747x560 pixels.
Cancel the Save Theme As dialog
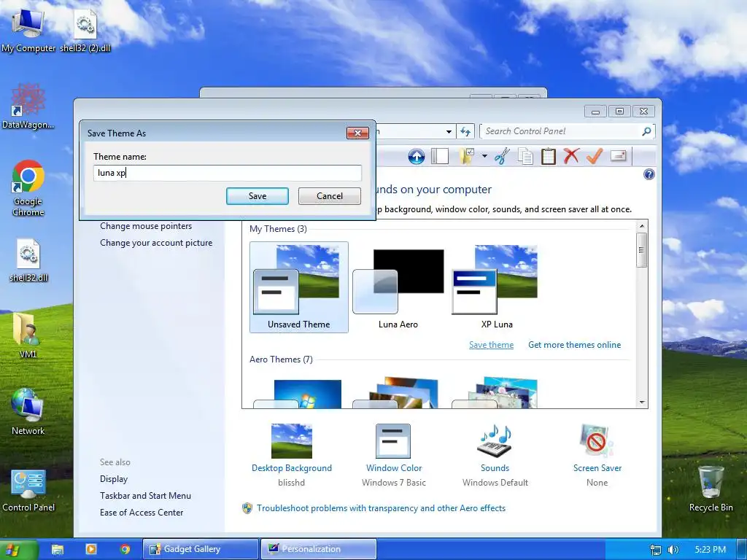(x=329, y=195)
